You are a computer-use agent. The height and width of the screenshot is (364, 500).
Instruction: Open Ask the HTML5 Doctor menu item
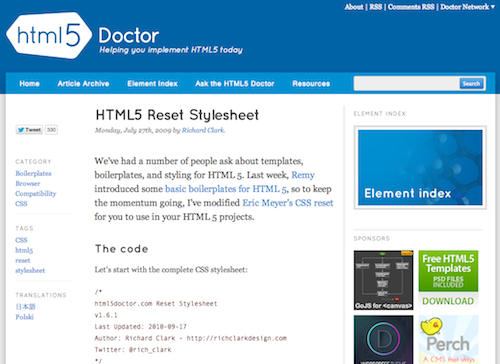(x=235, y=84)
